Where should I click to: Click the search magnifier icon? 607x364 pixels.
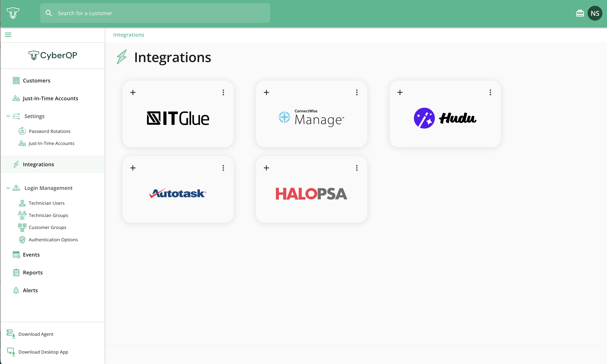click(x=49, y=13)
